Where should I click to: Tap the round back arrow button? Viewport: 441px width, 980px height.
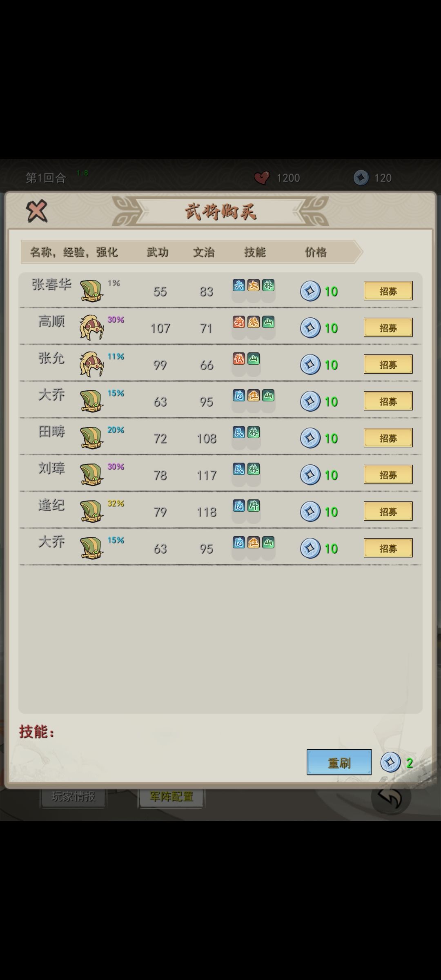pos(391,796)
